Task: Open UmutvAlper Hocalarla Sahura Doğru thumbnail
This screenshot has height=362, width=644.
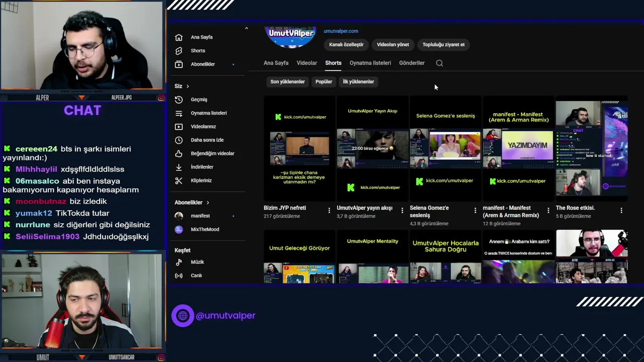Action: pos(445,256)
